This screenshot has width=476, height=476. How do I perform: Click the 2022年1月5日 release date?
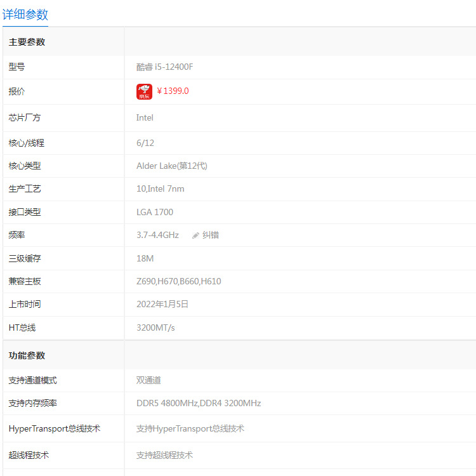162,304
